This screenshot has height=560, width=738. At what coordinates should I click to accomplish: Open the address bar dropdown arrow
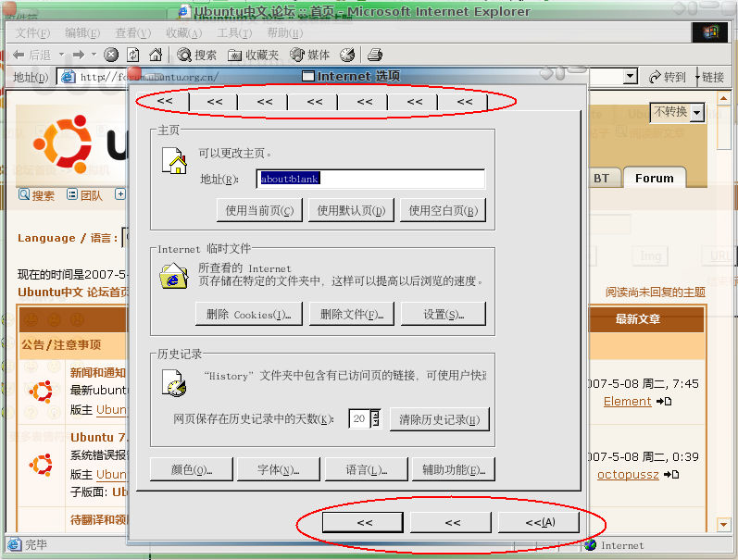point(630,76)
